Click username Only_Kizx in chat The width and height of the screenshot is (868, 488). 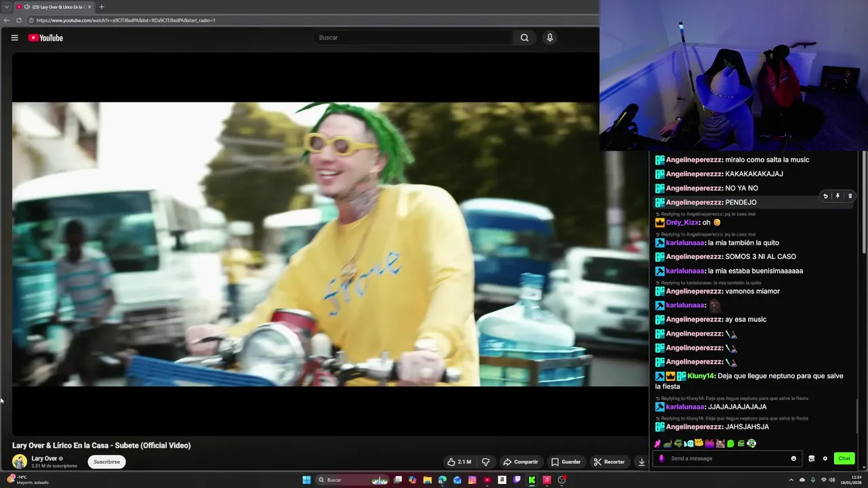[x=682, y=222]
